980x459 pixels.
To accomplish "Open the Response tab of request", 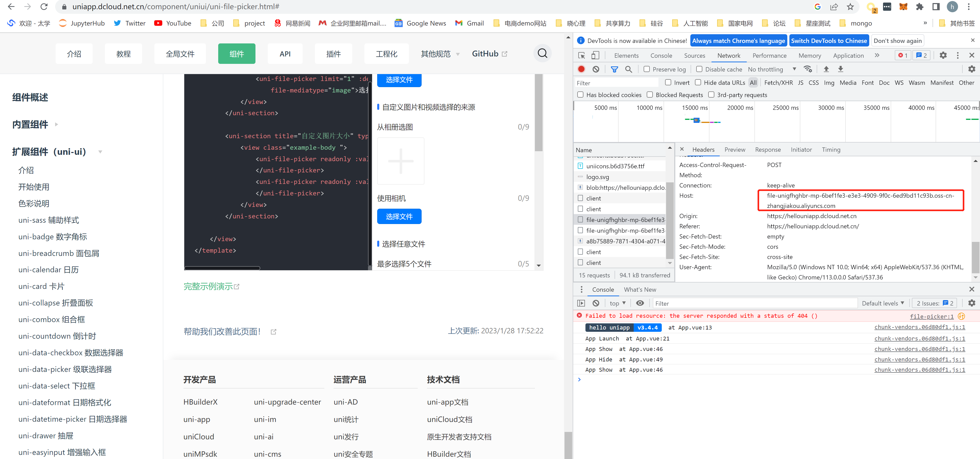I will coord(768,150).
